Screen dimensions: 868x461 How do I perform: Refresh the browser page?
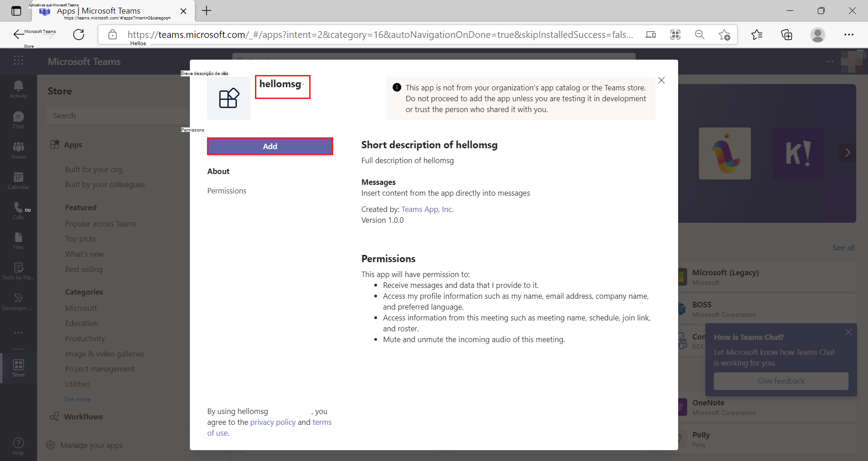tap(79, 34)
